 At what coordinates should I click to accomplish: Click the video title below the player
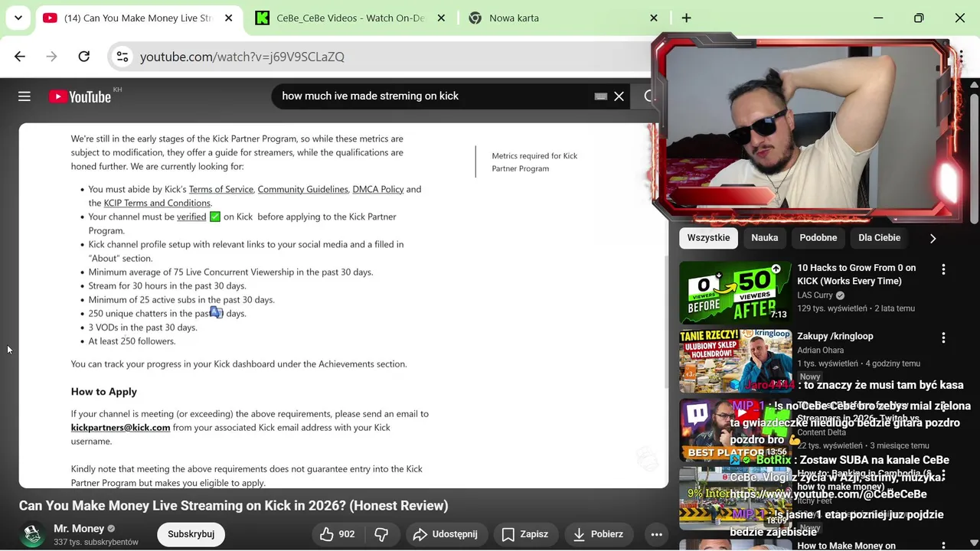[x=234, y=506]
